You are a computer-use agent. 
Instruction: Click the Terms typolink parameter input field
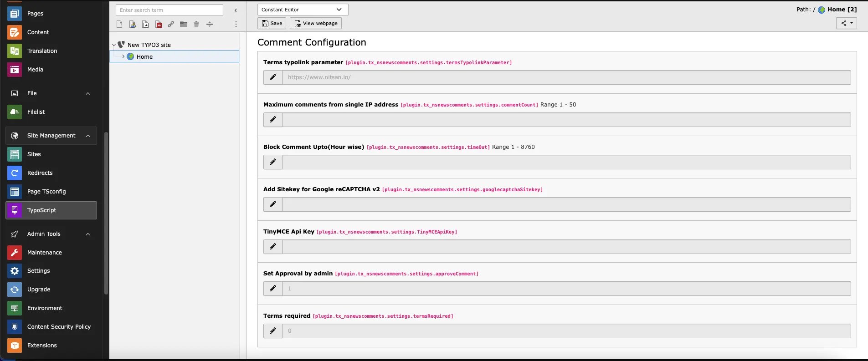click(x=566, y=77)
